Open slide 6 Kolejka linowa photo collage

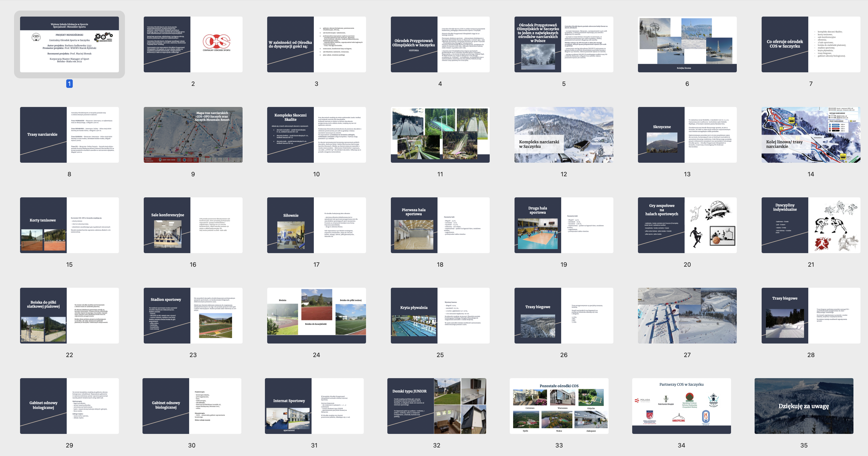coord(687,44)
